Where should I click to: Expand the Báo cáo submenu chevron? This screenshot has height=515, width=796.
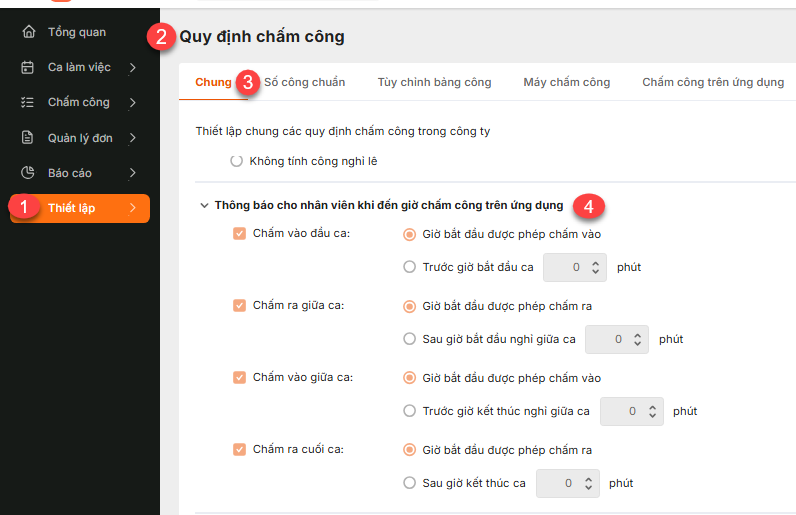pos(133,173)
